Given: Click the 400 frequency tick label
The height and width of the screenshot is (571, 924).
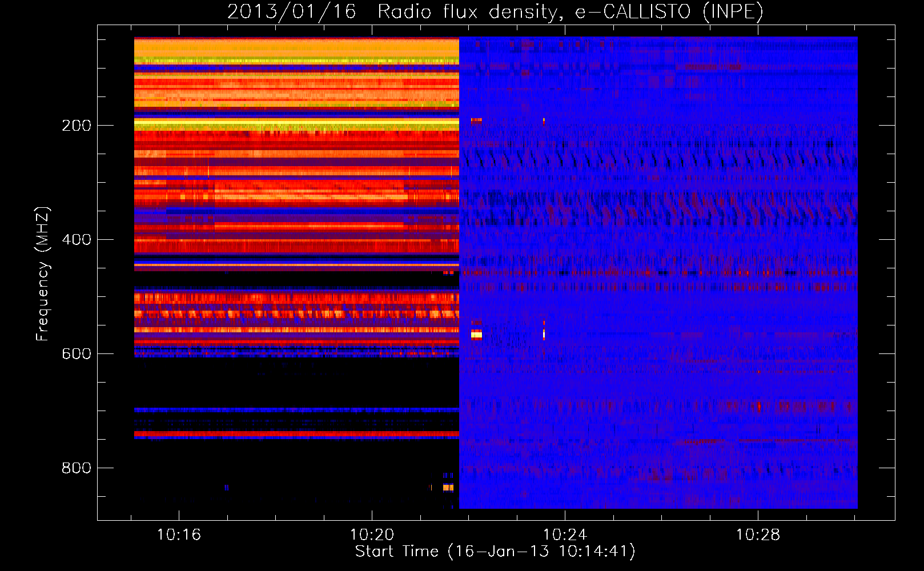Looking at the screenshot, I should click(x=77, y=239).
